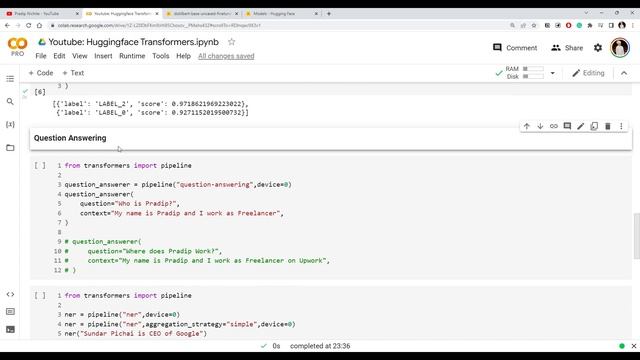640x360 pixels.
Task: Click the completed at 23:36 status text
Action: tap(320, 346)
